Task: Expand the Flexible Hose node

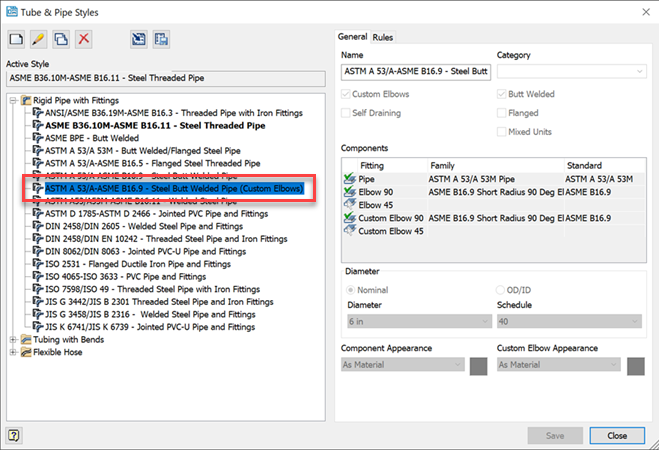Action: coord(13,352)
